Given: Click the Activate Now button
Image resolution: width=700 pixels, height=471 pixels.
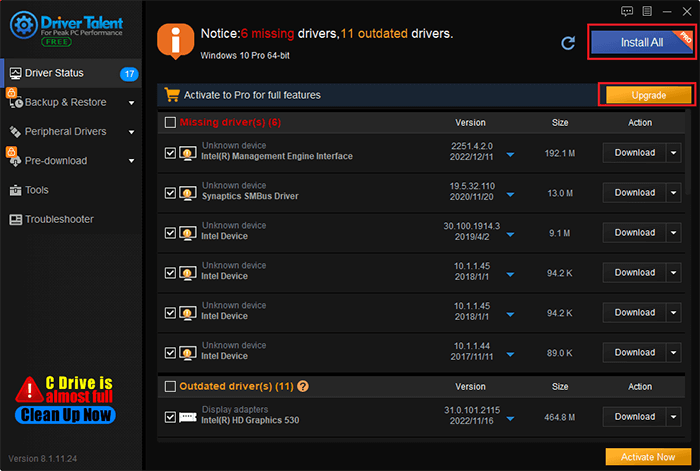Looking at the screenshot, I should [648, 457].
